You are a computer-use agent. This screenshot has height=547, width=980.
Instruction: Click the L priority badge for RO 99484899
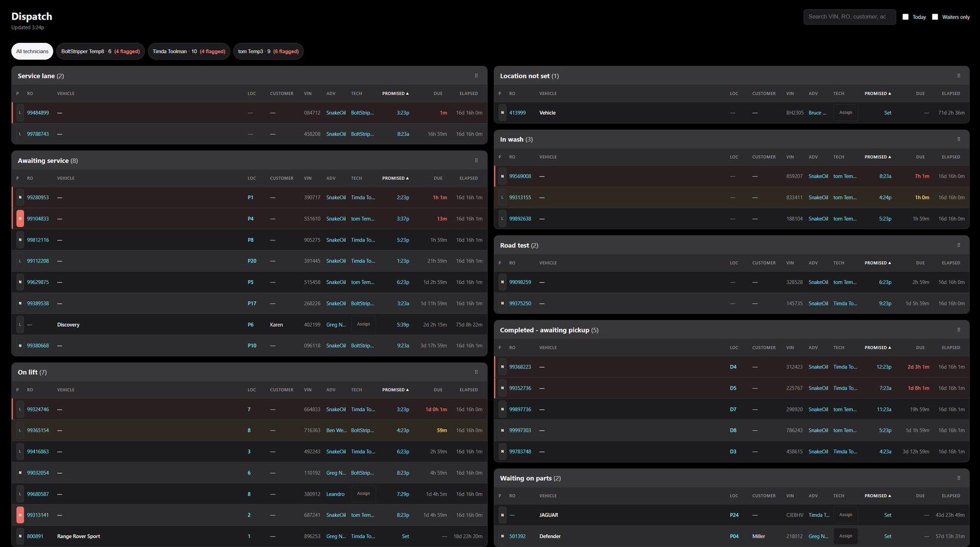[x=20, y=113]
